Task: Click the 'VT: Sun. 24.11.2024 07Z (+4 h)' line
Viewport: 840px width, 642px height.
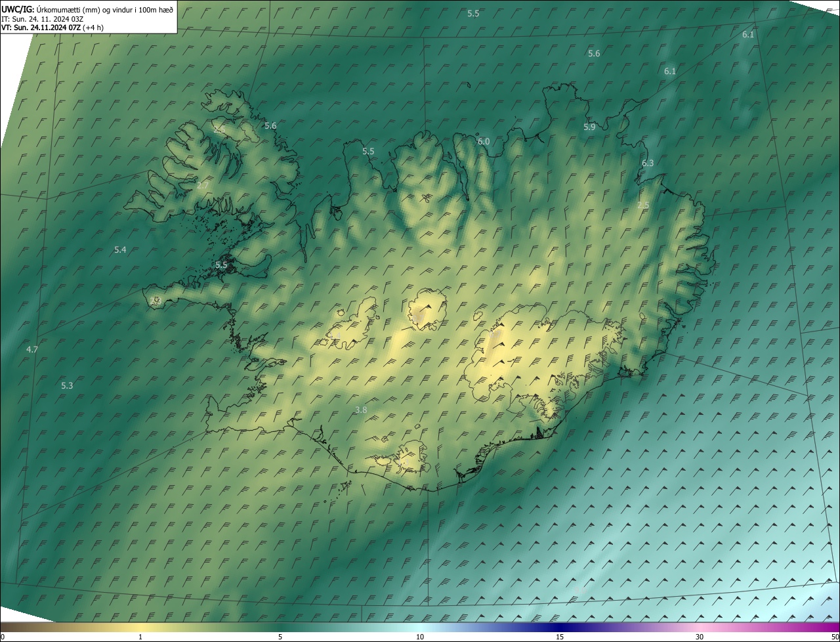Action: click(52, 27)
